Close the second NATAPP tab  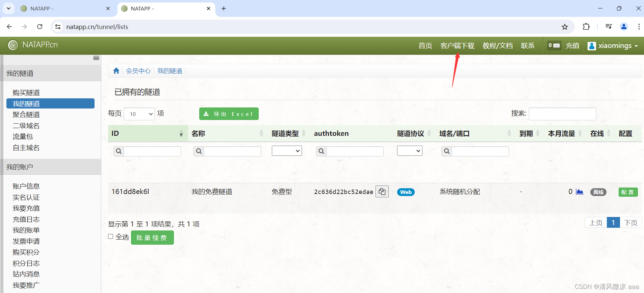click(x=208, y=8)
